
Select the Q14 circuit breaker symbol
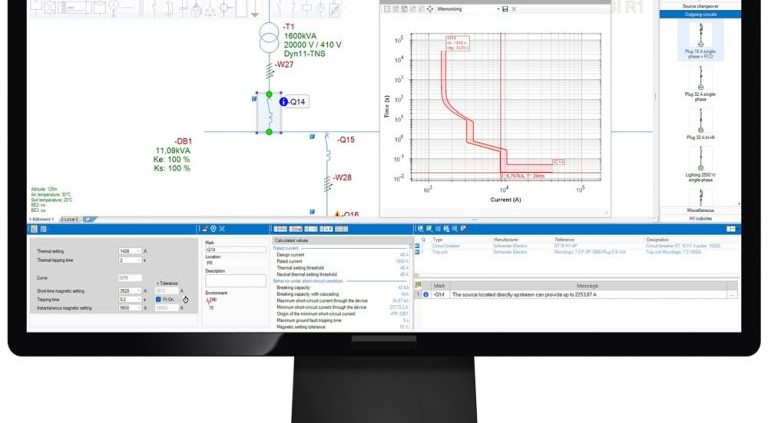point(269,113)
